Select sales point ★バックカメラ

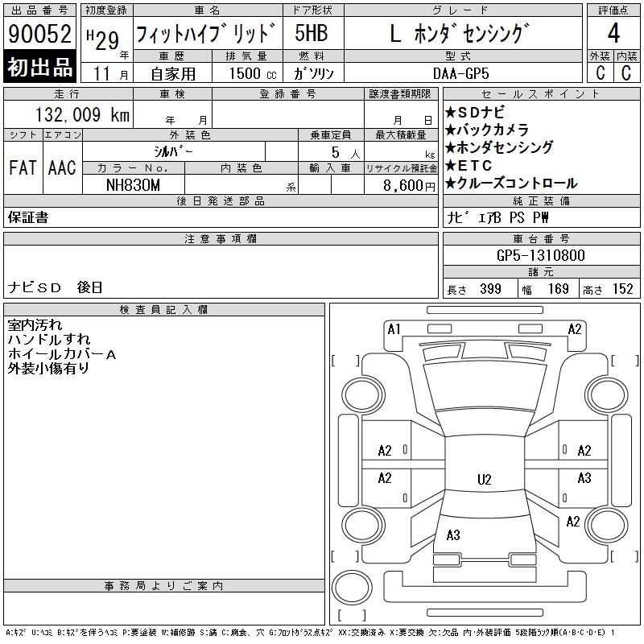click(x=487, y=130)
